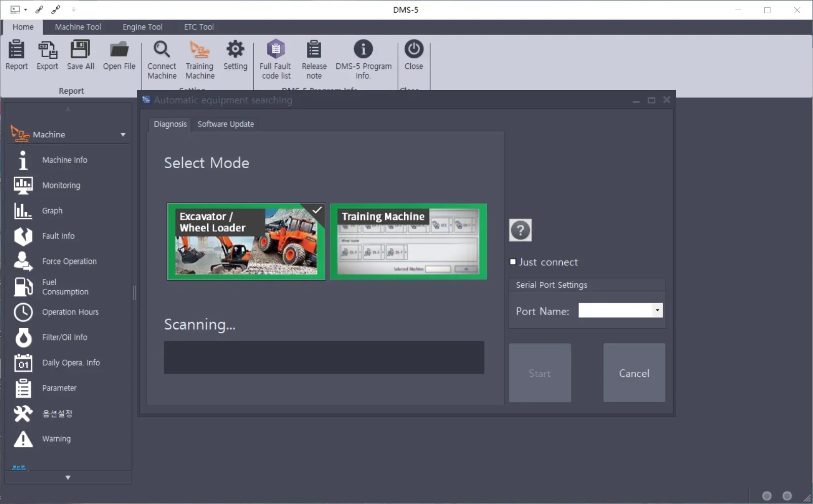The height and width of the screenshot is (504, 813).
Task: Open the Engine Tool ribbon tab
Action: pos(142,27)
